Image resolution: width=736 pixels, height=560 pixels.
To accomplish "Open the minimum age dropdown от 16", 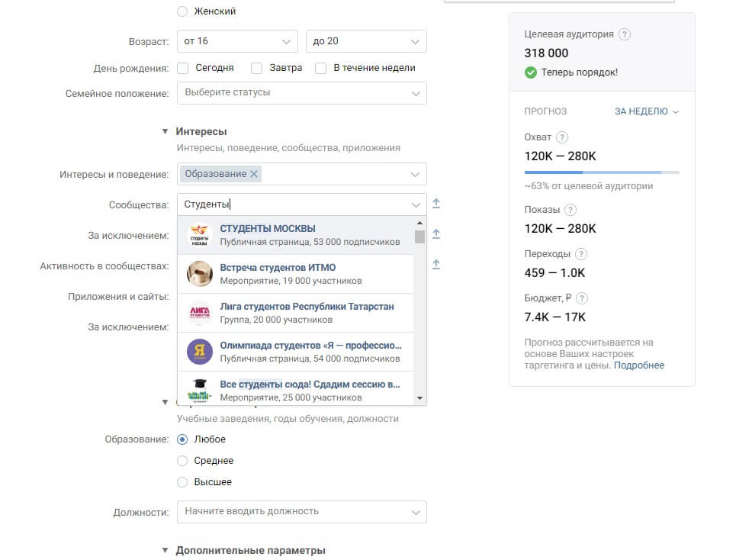I will [237, 41].
